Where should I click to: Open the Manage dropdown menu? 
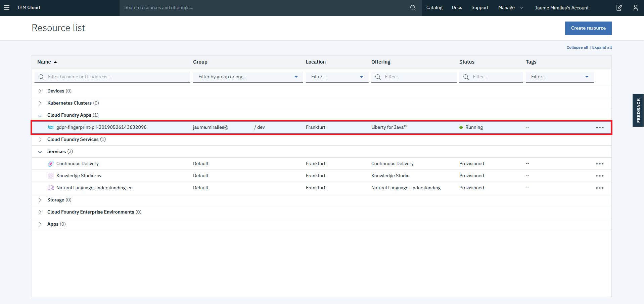pyautogui.click(x=511, y=8)
